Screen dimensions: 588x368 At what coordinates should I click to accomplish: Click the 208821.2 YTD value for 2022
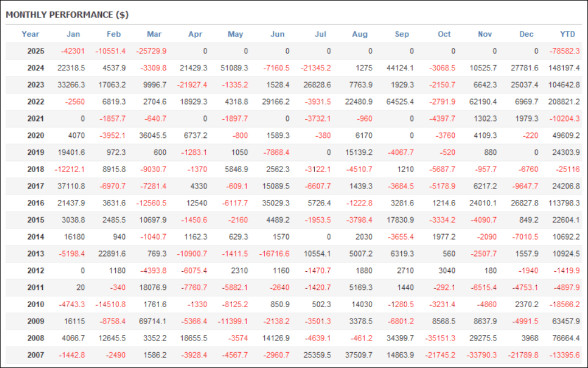tap(564, 102)
